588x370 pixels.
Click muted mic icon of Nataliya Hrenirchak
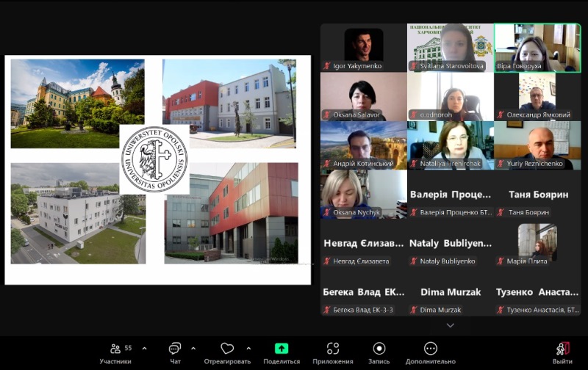click(414, 164)
